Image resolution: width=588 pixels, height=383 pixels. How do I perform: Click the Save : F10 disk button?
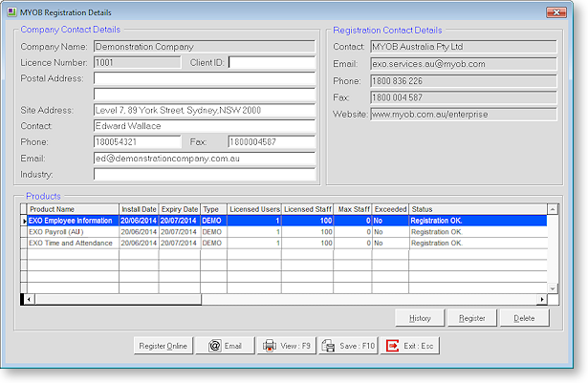(x=349, y=346)
